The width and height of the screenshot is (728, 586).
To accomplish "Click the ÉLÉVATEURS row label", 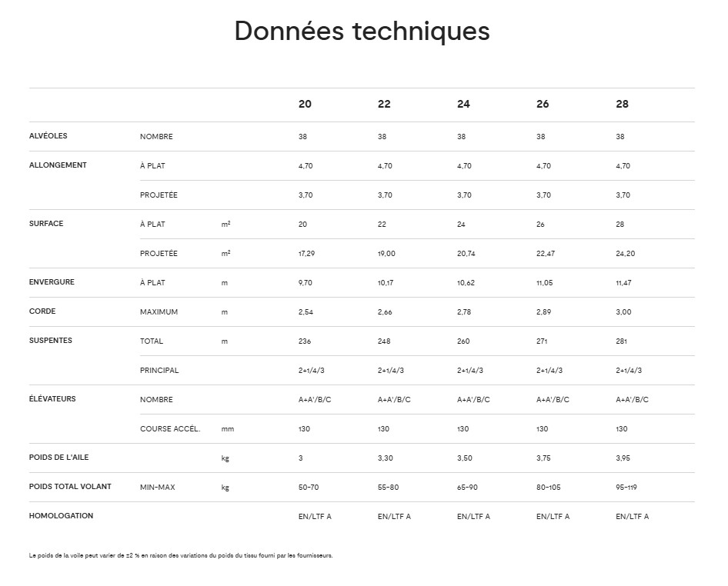I will (52, 398).
